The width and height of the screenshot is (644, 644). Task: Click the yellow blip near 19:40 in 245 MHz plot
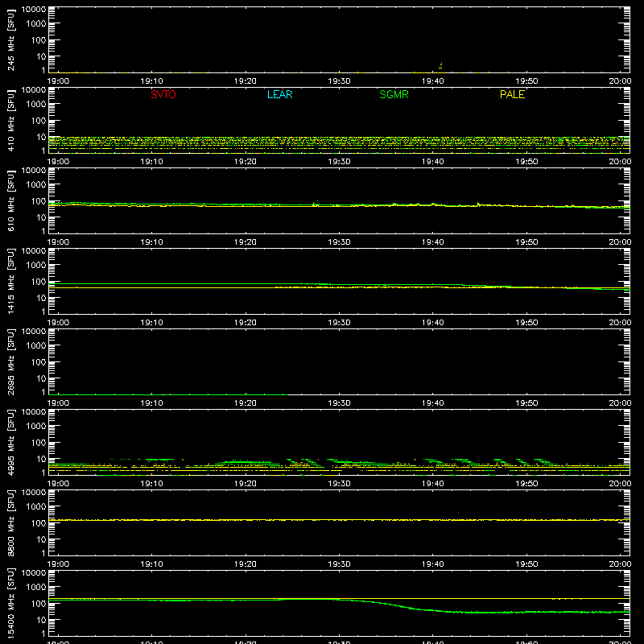440,65
